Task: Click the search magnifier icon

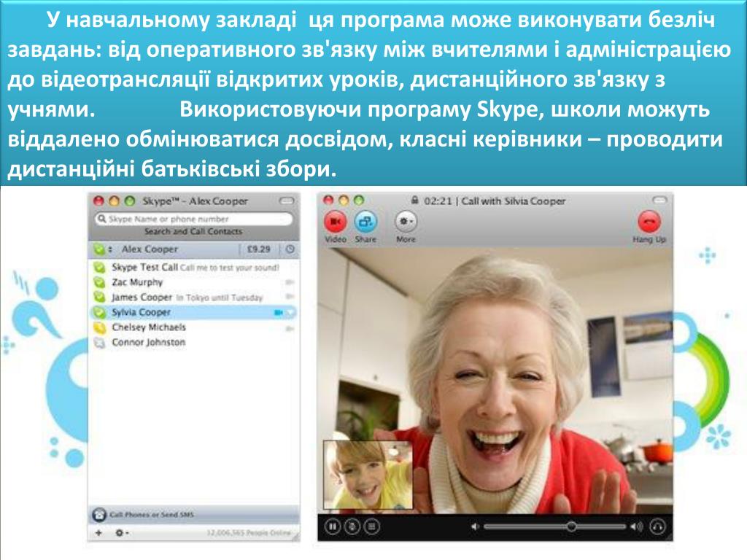Action: [101, 219]
